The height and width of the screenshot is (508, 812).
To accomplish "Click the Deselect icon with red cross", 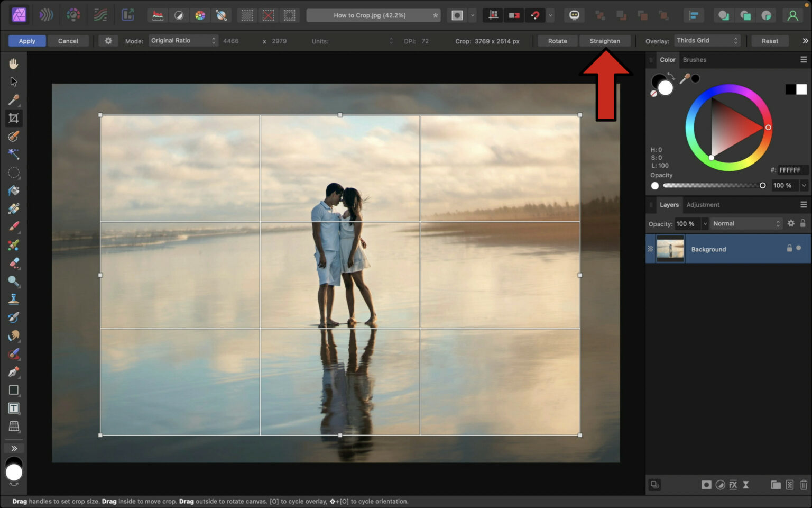I will (x=268, y=15).
